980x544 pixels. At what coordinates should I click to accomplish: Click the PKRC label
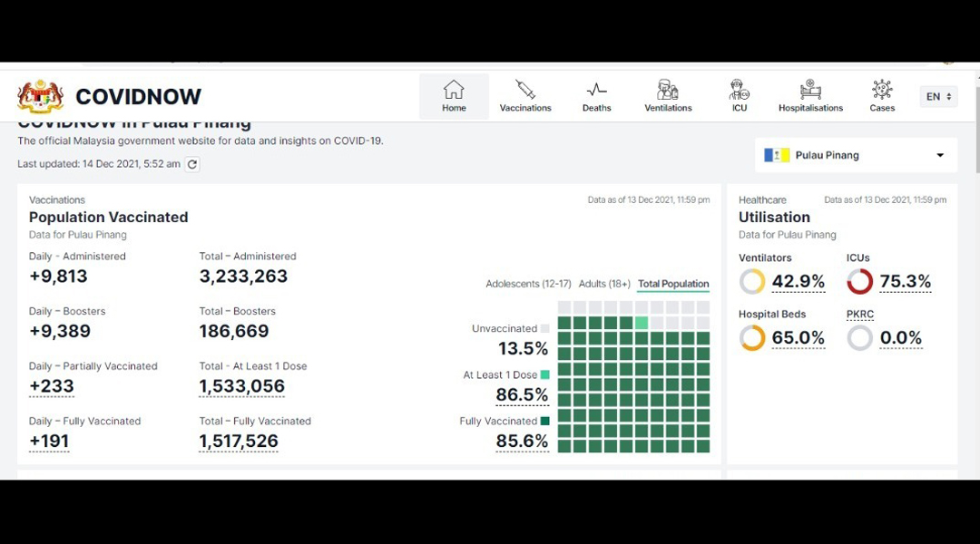pyautogui.click(x=860, y=314)
